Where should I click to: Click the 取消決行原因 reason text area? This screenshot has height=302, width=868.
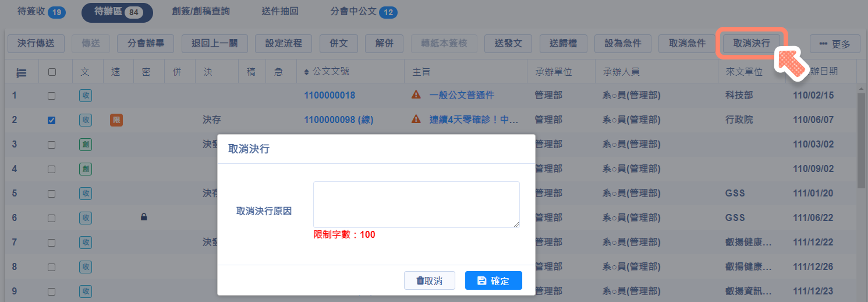(x=416, y=204)
